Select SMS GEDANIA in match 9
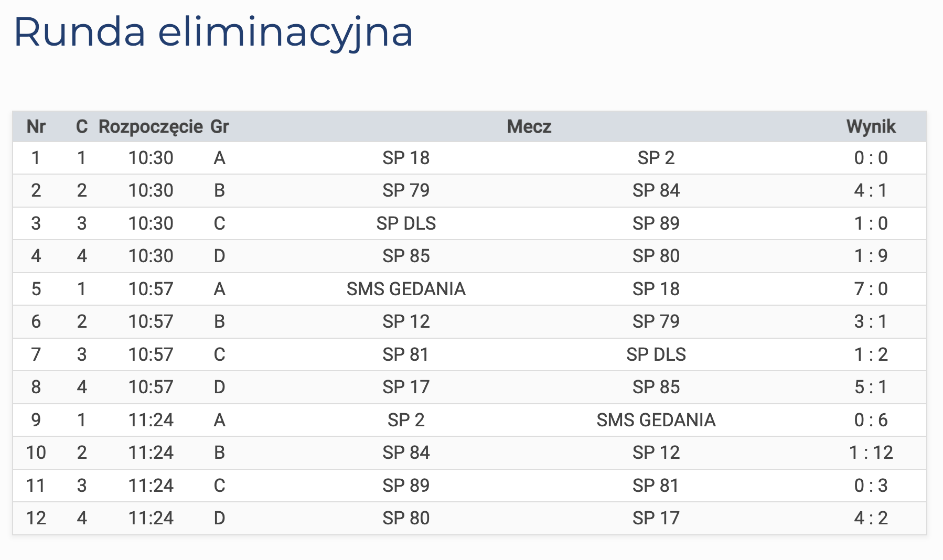 point(656,420)
